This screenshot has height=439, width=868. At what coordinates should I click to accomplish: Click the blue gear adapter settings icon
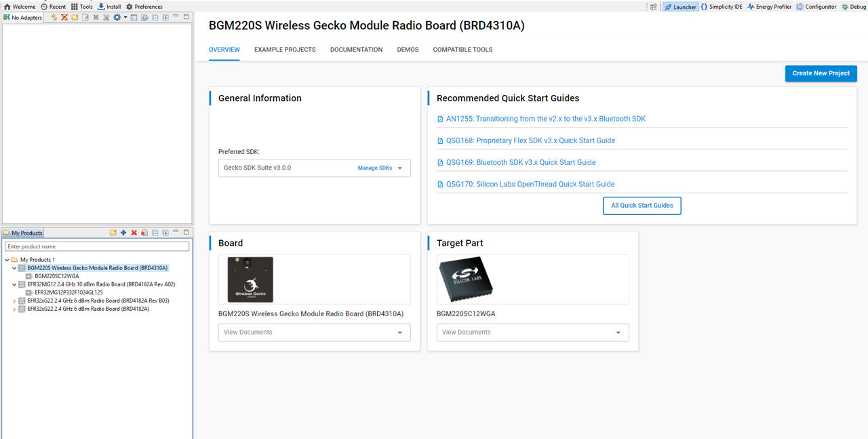(117, 17)
